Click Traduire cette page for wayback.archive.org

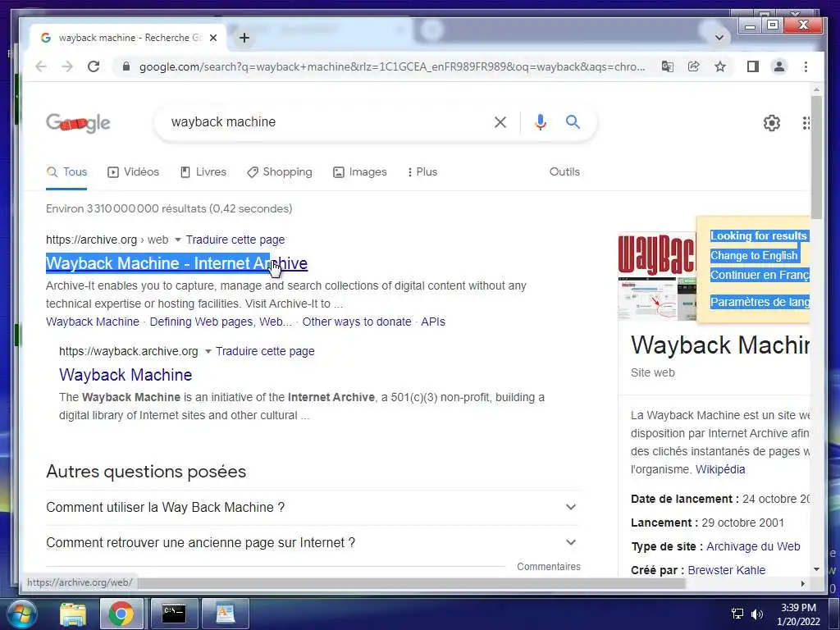pyautogui.click(x=265, y=351)
